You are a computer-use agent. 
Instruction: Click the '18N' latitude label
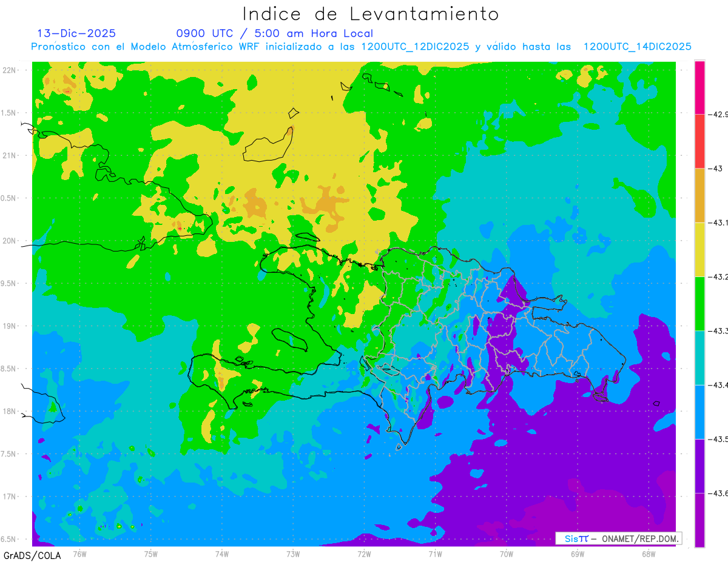tap(10, 412)
